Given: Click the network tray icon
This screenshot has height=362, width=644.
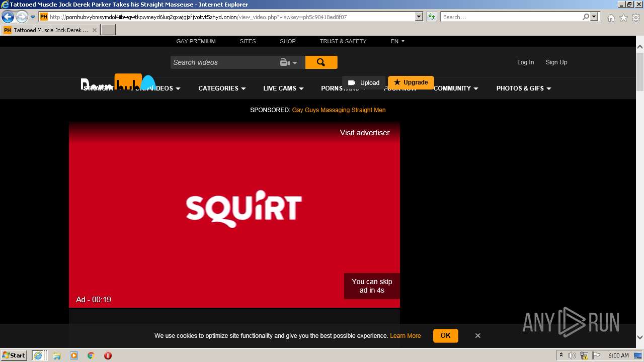Looking at the screenshot, I should [x=584, y=355].
